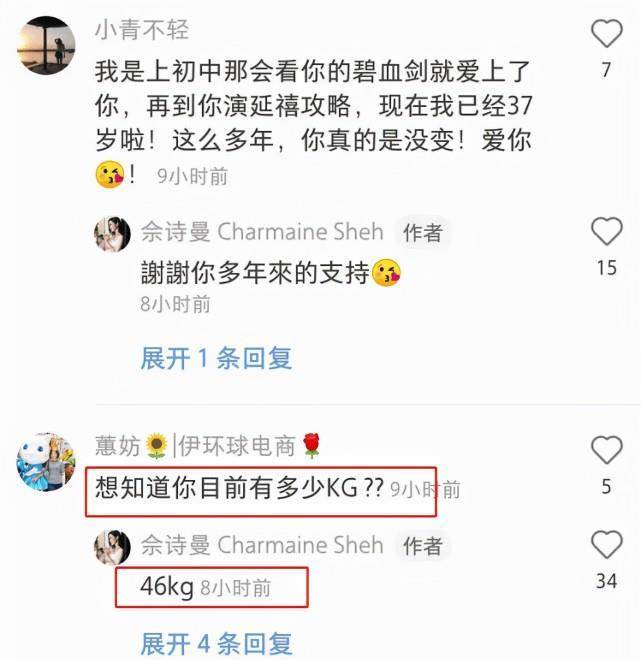
Task: Open username 蕙妨 伊环球电商
Action: [209, 446]
